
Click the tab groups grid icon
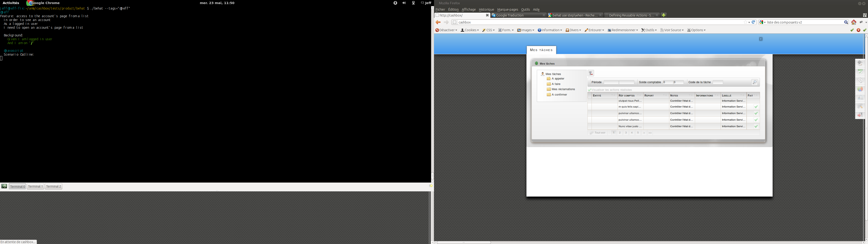coord(865,16)
